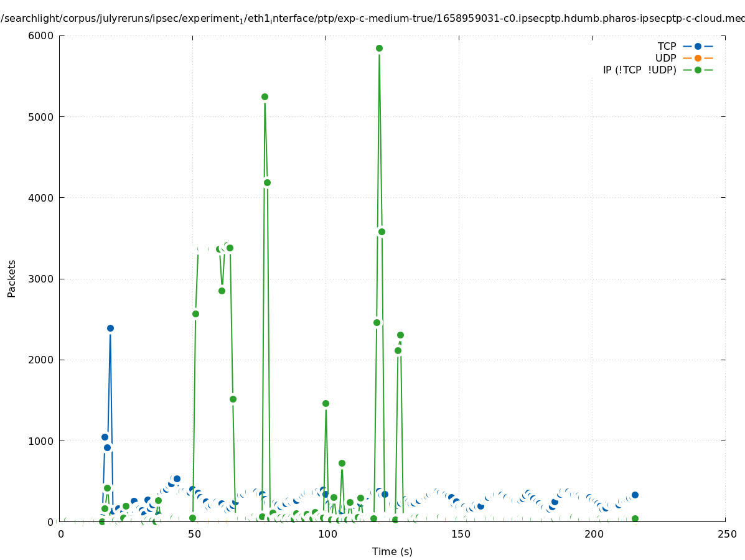Select the highest green peak near 5850 packets

pyautogui.click(x=379, y=48)
